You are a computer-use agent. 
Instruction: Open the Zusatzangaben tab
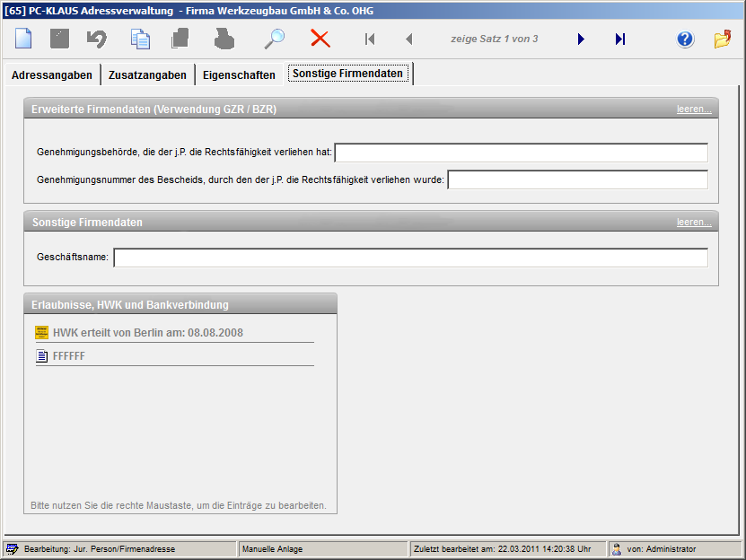pyautogui.click(x=147, y=74)
